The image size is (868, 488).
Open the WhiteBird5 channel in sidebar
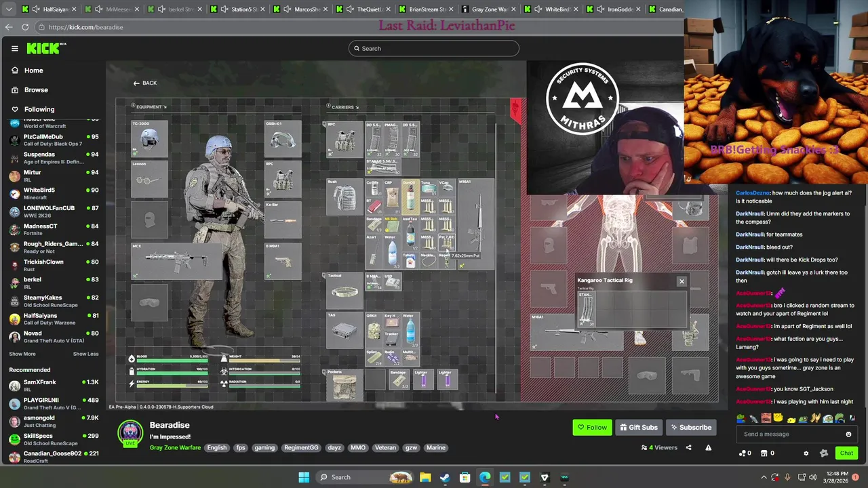(54, 193)
